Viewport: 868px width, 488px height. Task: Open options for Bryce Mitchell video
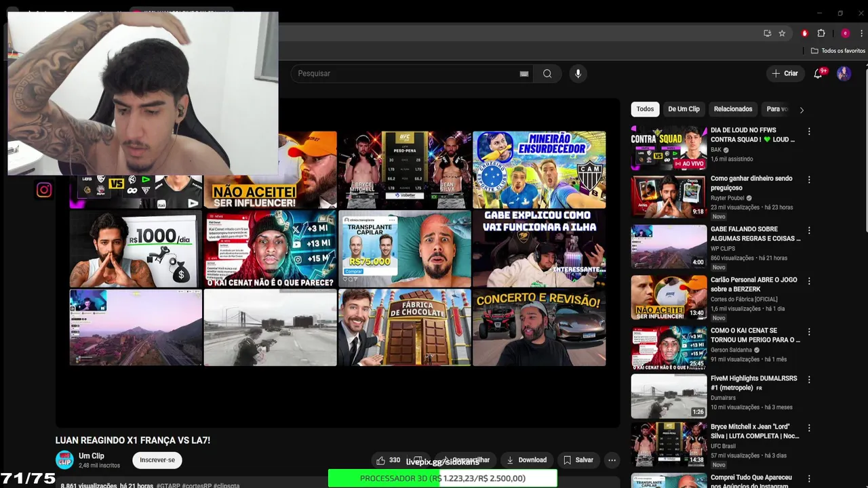pyautogui.click(x=809, y=428)
